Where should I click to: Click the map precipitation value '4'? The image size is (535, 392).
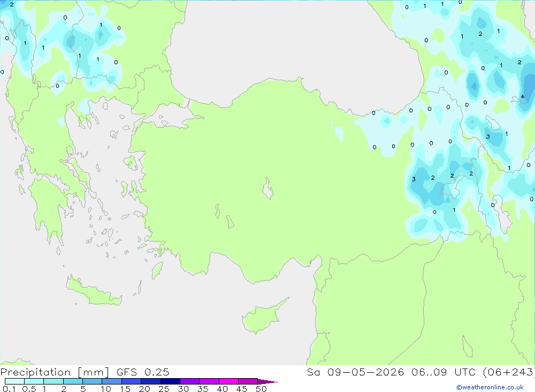pos(522,97)
